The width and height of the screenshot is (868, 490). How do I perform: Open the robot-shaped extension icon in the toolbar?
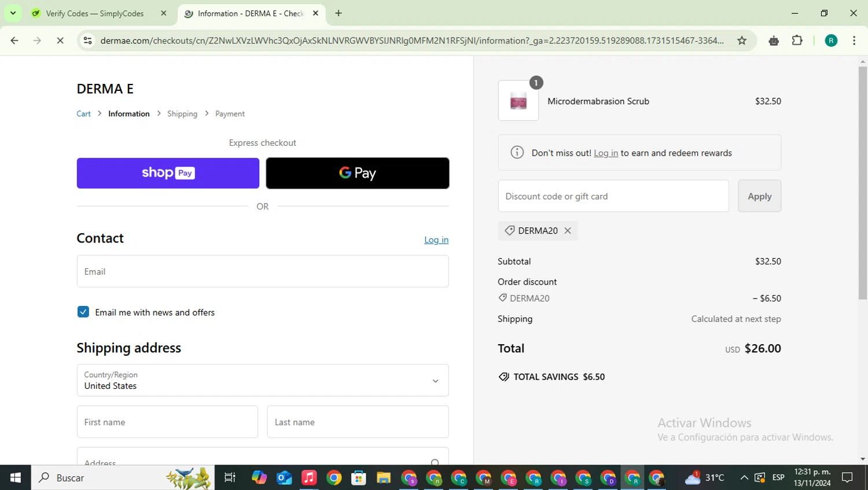[x=774, y=40]
